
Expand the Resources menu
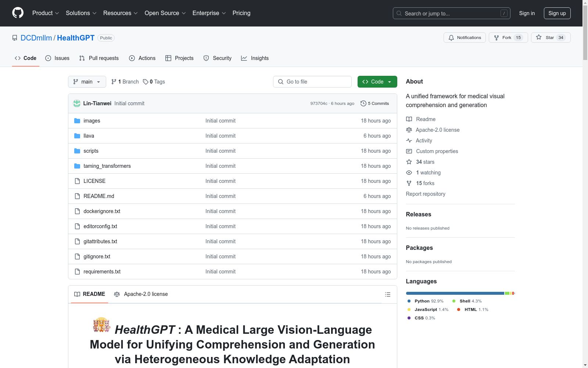point(121,13)
